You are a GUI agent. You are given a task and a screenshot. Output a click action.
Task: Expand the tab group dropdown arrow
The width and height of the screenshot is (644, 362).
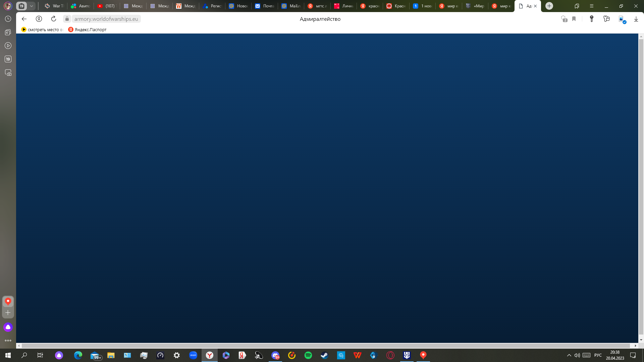pyautogui.click(x=32, y=6)
